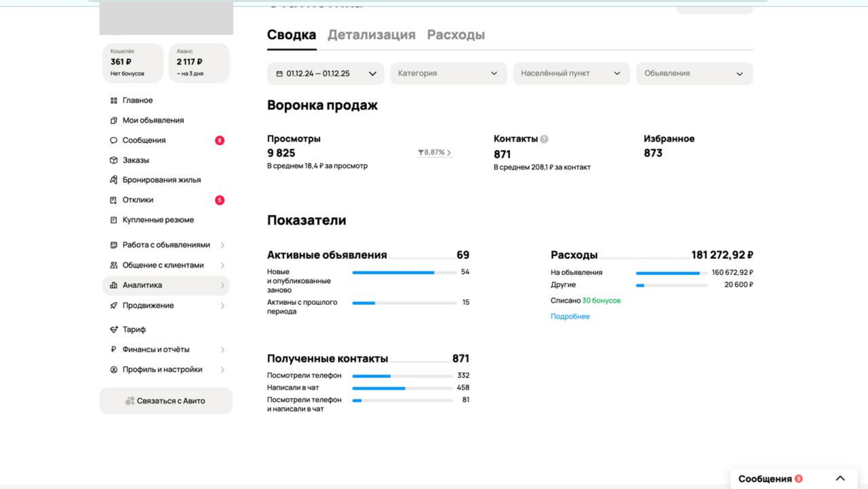Viewport: 868px width, 489px height.
Task: Click the Сообщения speech bubble icon
Action: [x=114, y=140]
